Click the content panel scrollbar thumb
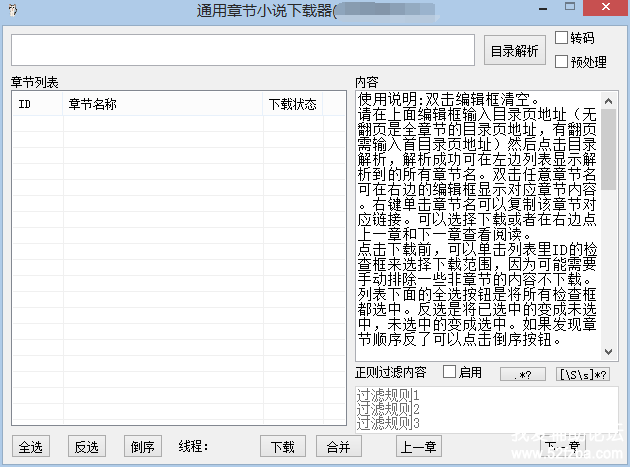The height and width of the screenshot is (467, 630). tap(609, 145)
